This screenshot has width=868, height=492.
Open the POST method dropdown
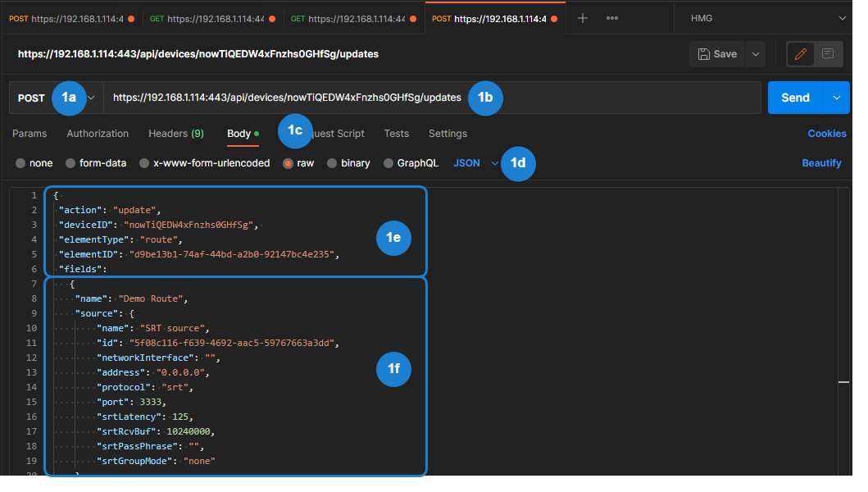(91, 98)
